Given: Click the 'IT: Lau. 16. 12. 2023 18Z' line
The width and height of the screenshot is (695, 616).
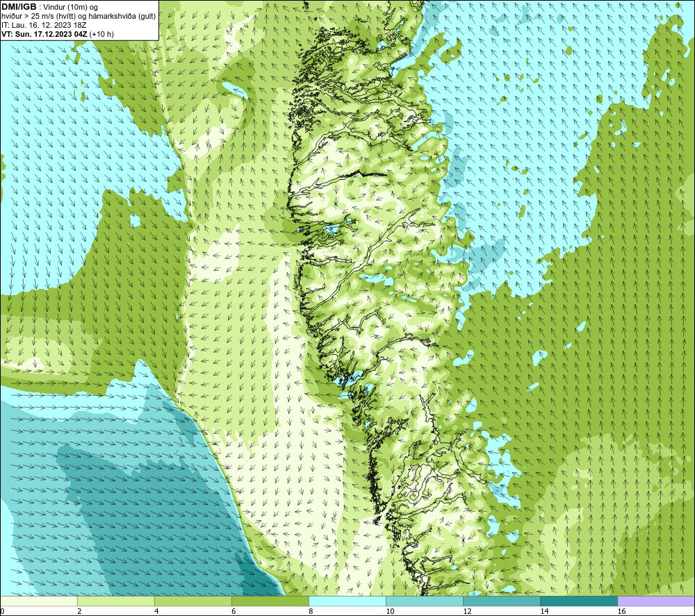Looking at the screenshot, I should coord(43,25).
